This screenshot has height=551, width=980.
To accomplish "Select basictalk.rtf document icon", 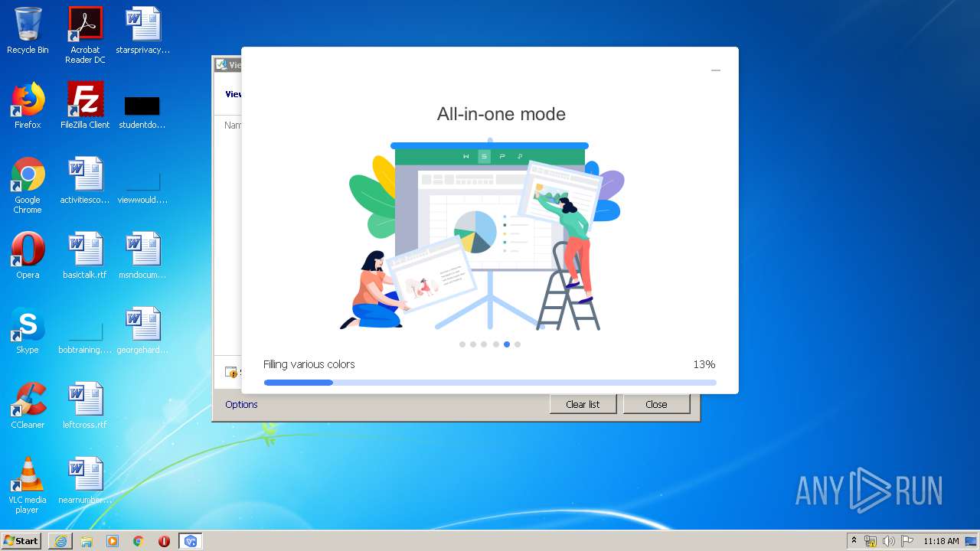I will (x=85, y=256).
